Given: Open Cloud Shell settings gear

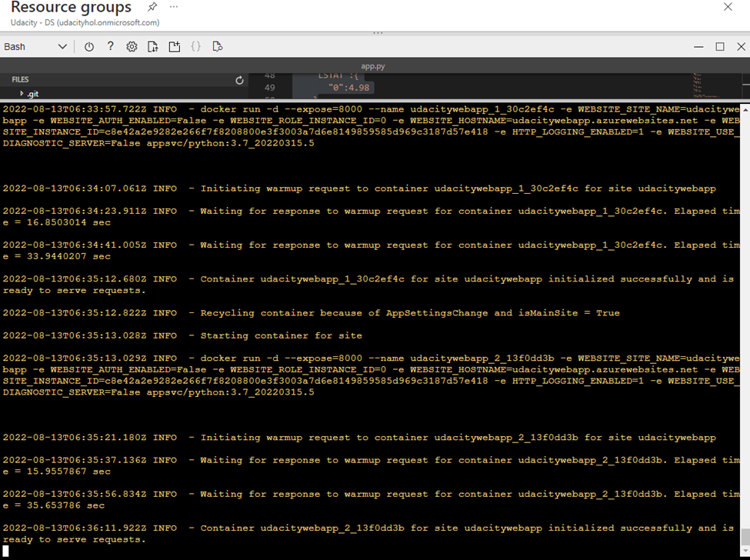Looking at the screenshot, I should pos(132,46).
